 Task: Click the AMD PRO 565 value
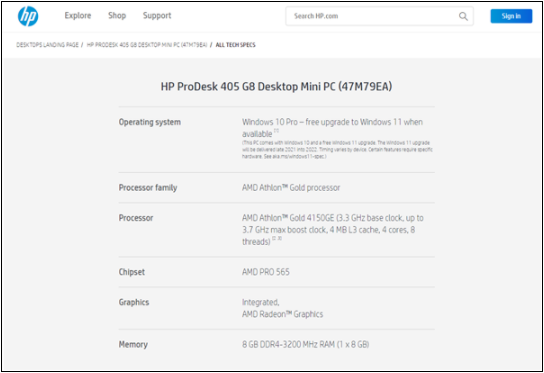(x=265, y=272)
